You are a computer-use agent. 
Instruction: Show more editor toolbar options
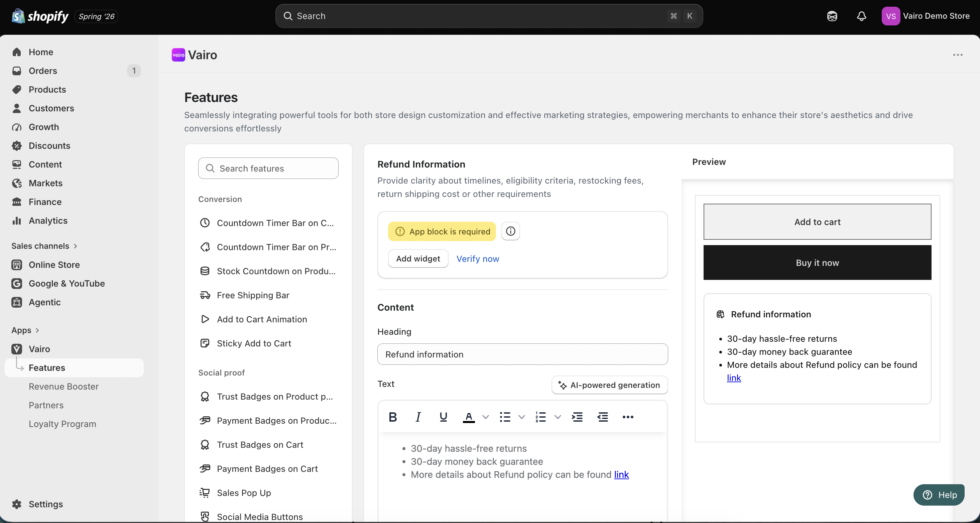[628, 417]
